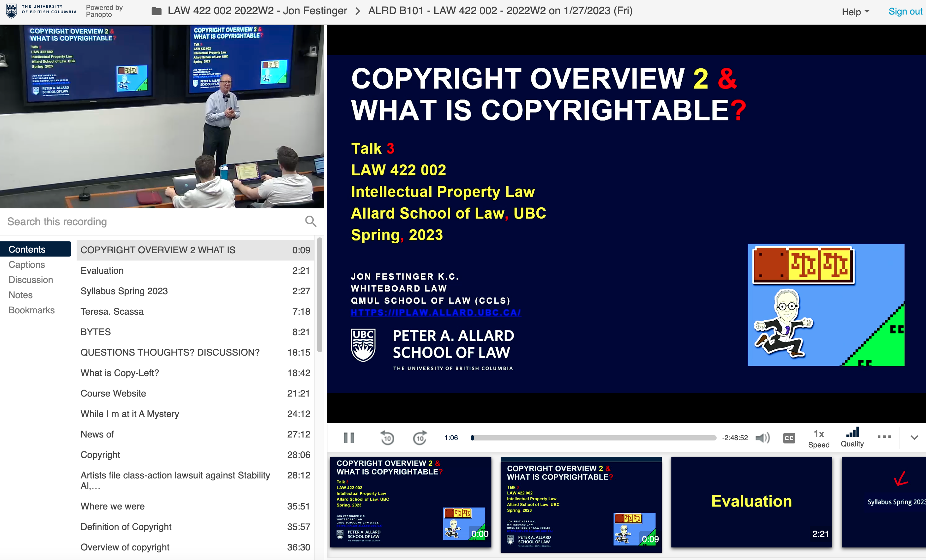Skip forward 10 seconds

pyautogui.click(x=420, y=438)
